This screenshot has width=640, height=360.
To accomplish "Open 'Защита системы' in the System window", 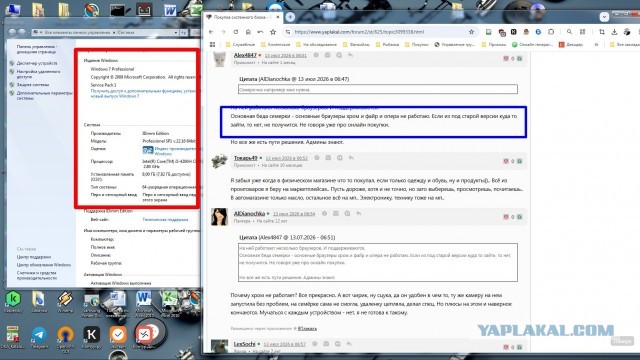I will click(33, 84).
